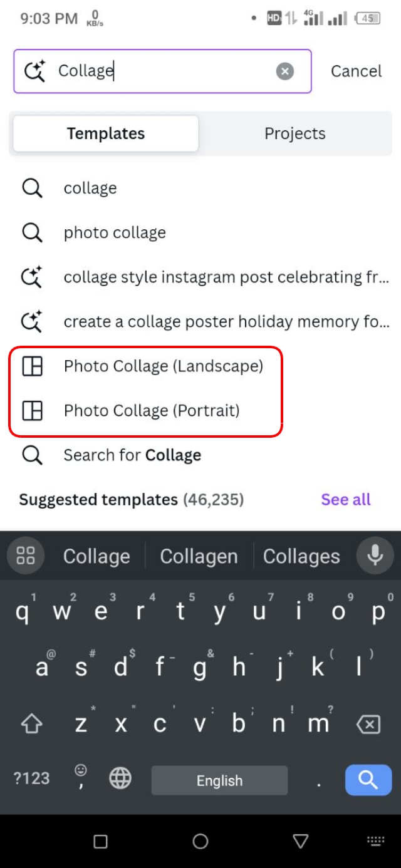This screenshot has height=868, width=401.
Task: Open the Photo Collage (Portrait) template
Action: 150,411
